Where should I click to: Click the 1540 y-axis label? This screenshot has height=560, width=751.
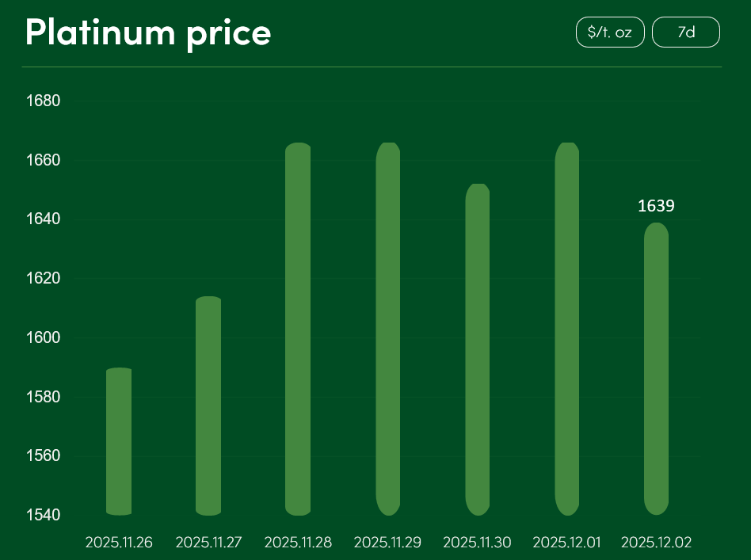(44, 515)
